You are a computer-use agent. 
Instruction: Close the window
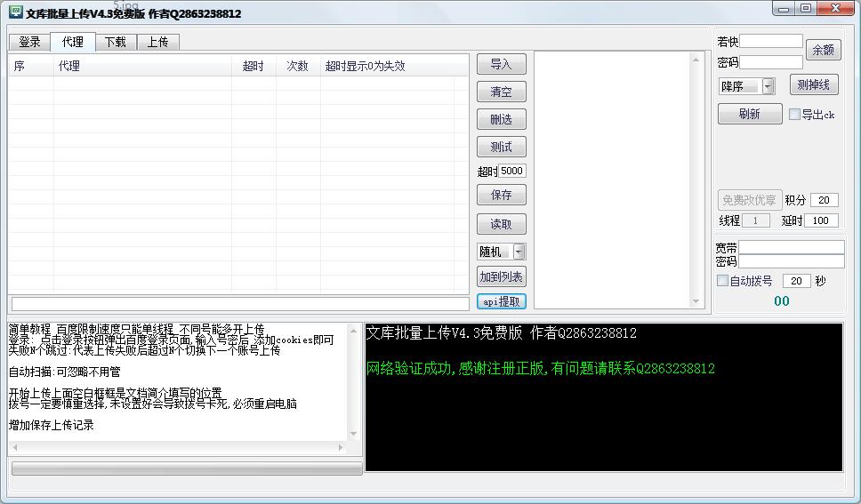(836, 8)
